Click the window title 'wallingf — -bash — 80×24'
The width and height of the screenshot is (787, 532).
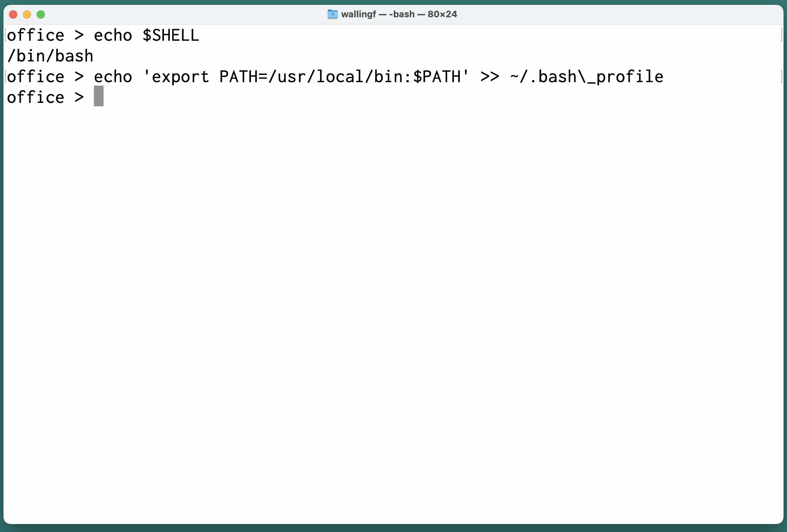coord(399,14)
